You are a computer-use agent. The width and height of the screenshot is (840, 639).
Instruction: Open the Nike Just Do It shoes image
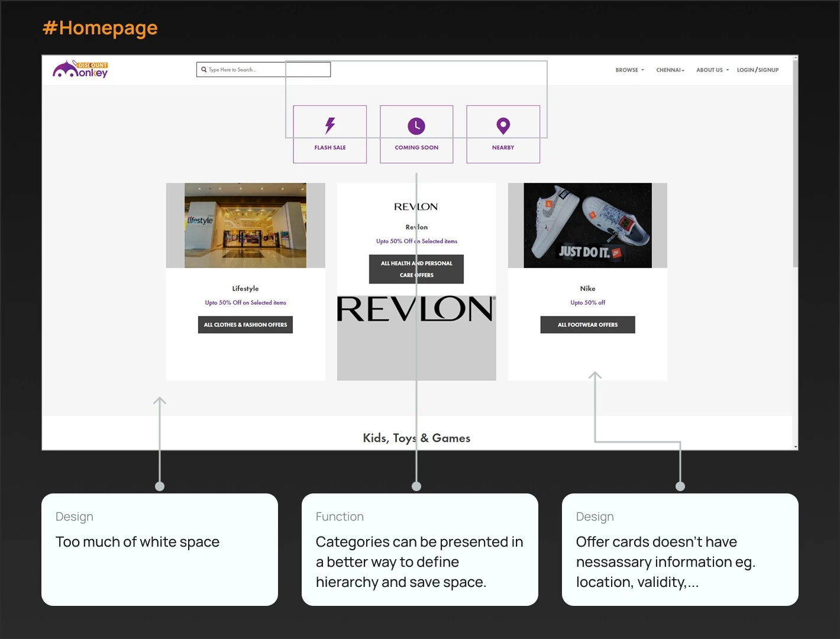pos(587,225)
